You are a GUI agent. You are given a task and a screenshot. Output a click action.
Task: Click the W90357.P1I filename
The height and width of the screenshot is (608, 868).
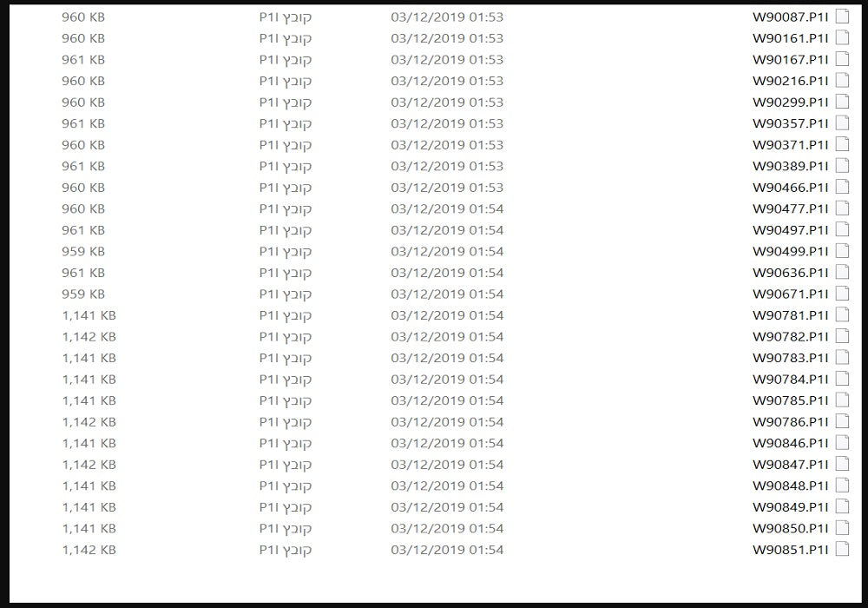tap(791, 123)
